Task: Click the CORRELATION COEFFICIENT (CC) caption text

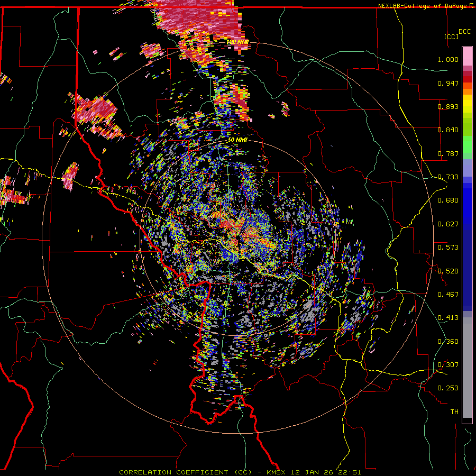Action: [x=185, y=472]
